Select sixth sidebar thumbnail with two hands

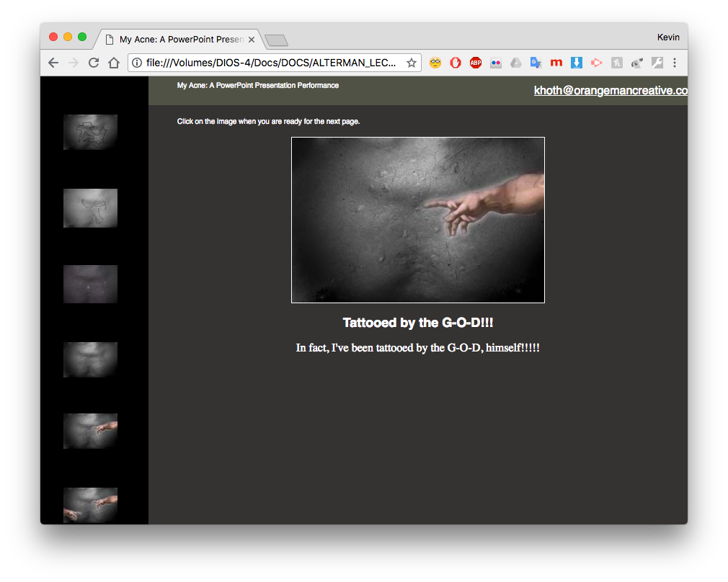[x=91, y=505]
